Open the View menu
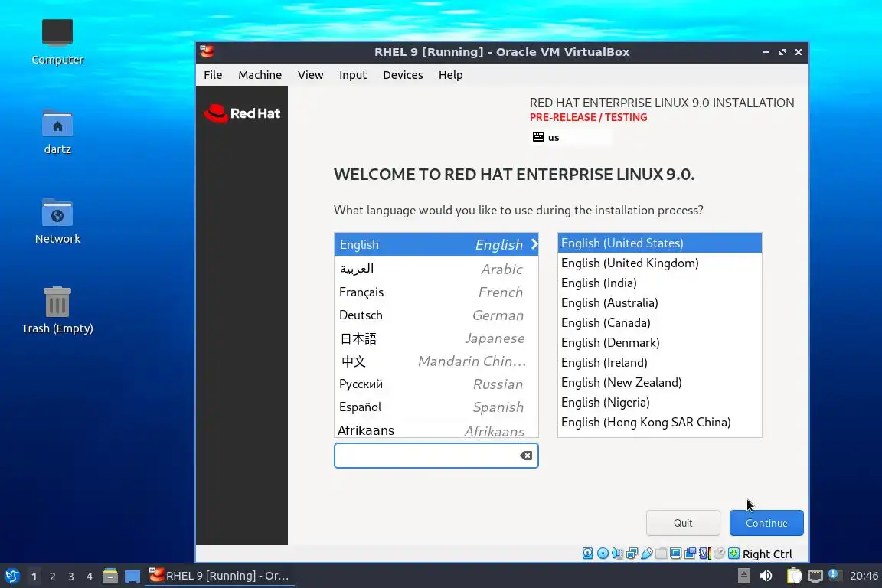 [x=311, y=75]
